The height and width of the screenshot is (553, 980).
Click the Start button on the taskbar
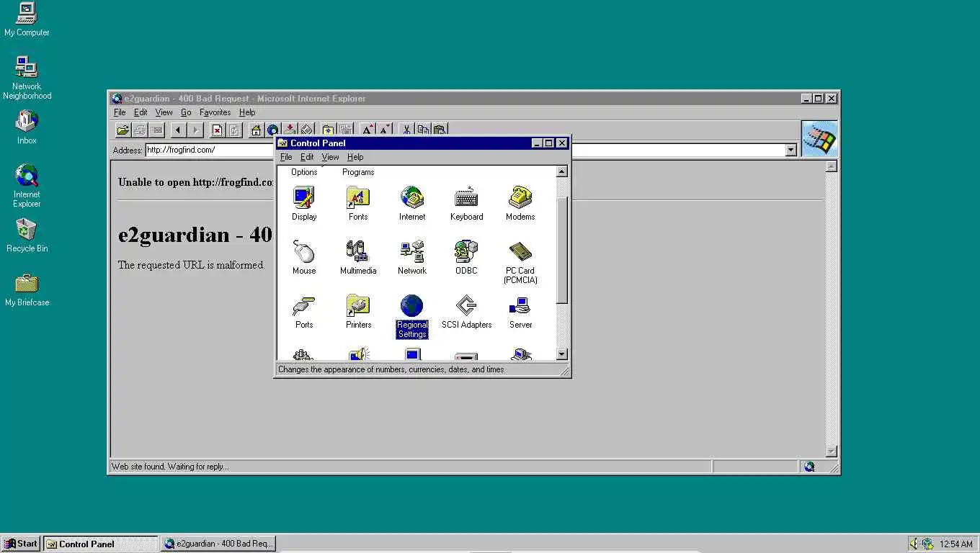(x=21, y=544)
